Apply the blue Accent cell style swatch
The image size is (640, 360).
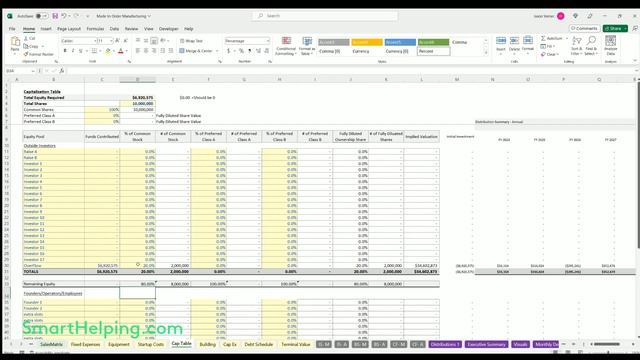point(400,42)
